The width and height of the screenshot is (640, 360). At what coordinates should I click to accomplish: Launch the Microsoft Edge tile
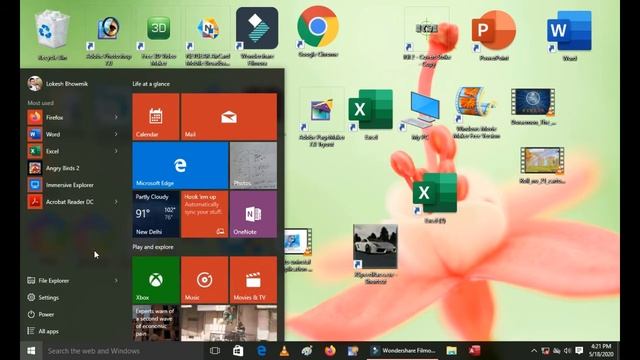coord(180,165)
